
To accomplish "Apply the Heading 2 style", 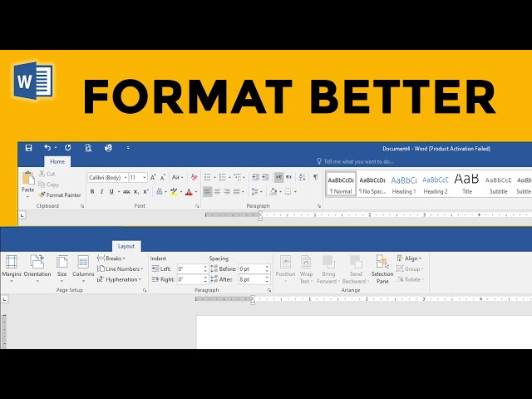I will pos(436,184).
